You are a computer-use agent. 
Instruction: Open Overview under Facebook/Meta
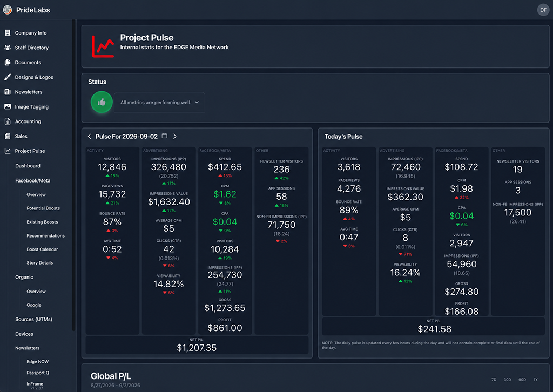pyautogui.click(x=36, y=194)
